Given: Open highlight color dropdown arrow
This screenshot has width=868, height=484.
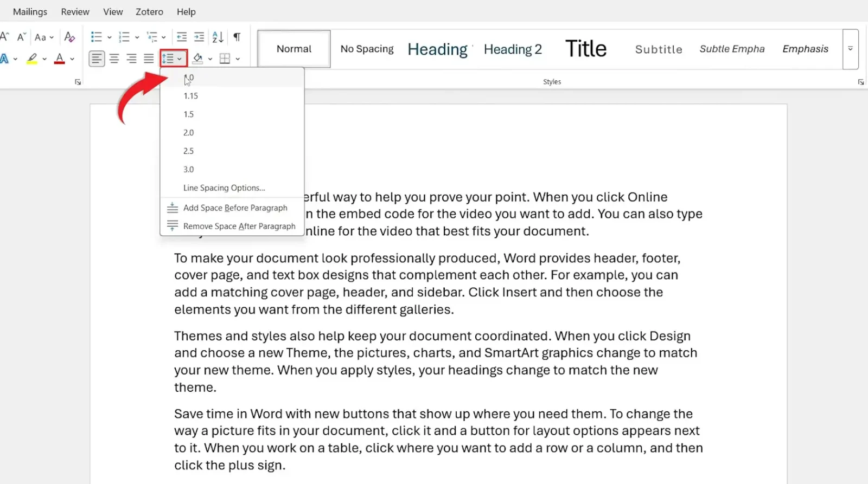Looking at the screenshot, I should coord(44,59).
